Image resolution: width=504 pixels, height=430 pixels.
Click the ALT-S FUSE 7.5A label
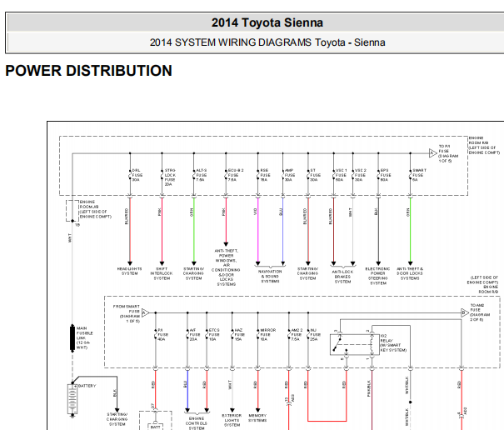pyautogui.click(x=202, y=175)
